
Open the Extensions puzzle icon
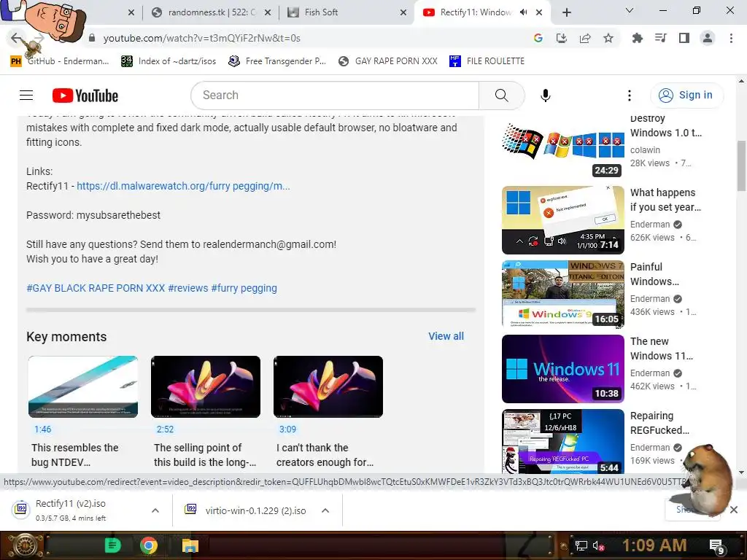tap(637, 38)
